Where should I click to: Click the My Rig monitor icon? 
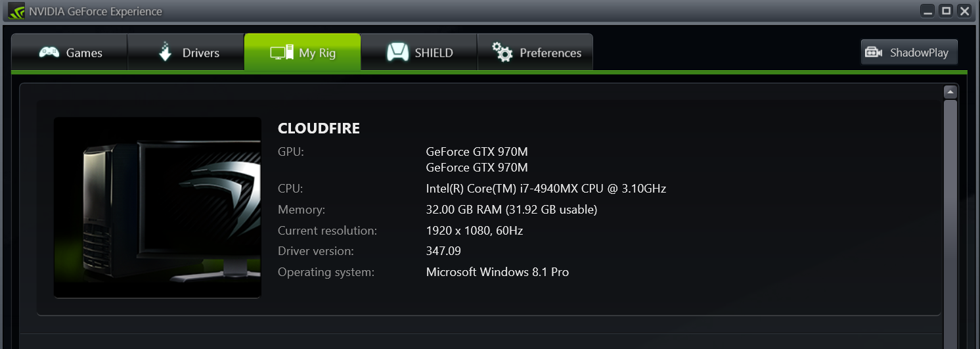(281, 53)
